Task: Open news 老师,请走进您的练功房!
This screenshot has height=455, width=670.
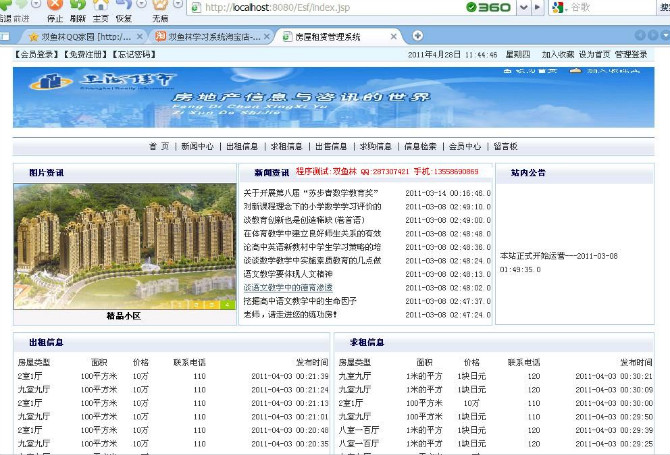Action: click(290, 315)
